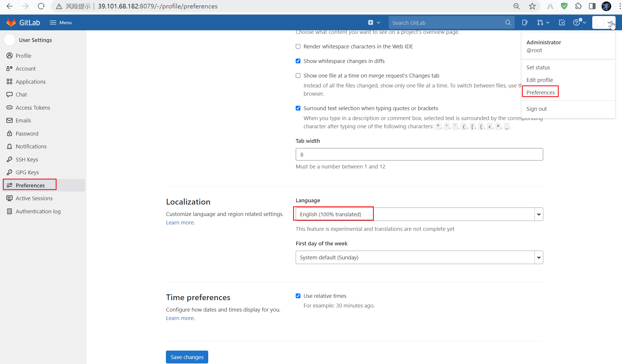The image size is (622, 364).
Task: Toggle the user avatar dropdown in header
Action: coord(604,22)
